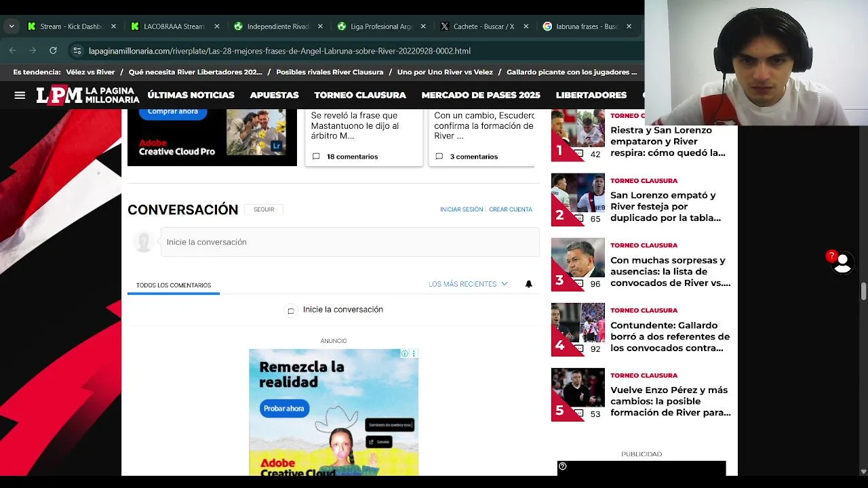Click the notification bell icon in comments

529,284
